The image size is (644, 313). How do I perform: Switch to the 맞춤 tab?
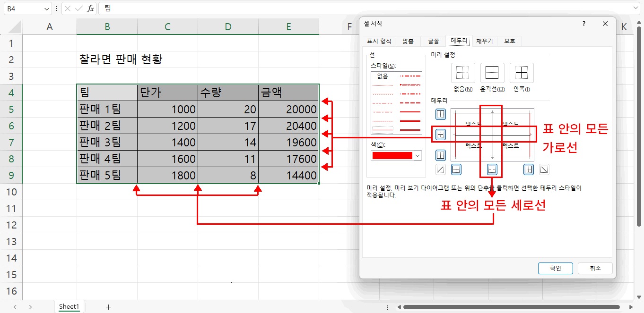pyautogui.click(x=408, y=41)
